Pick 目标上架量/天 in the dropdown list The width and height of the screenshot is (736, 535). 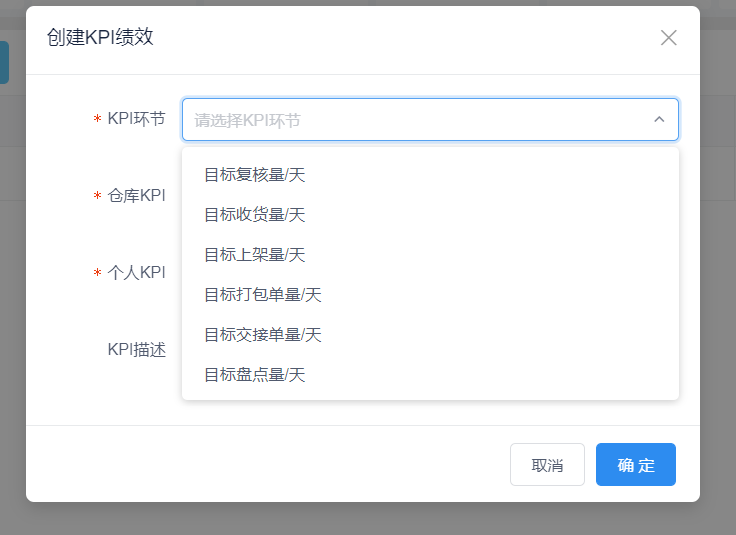pyautogui.click(x=430, y=255)
